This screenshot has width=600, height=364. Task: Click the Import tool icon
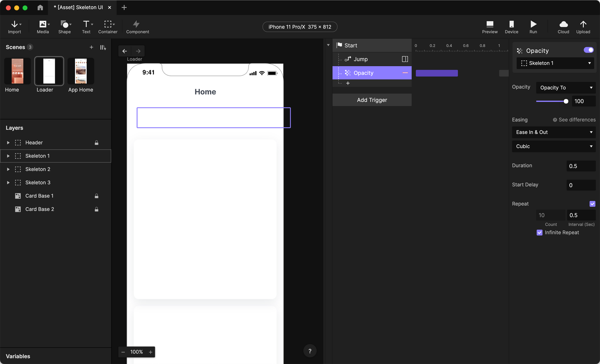(x=14, y=24)
